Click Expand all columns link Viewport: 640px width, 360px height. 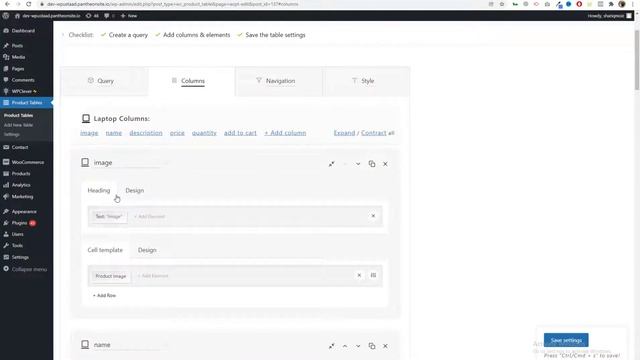344,133
